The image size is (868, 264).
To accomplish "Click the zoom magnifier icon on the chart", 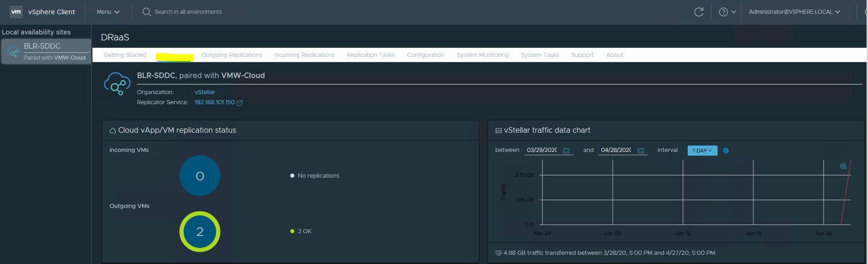I will pos(844,166).
